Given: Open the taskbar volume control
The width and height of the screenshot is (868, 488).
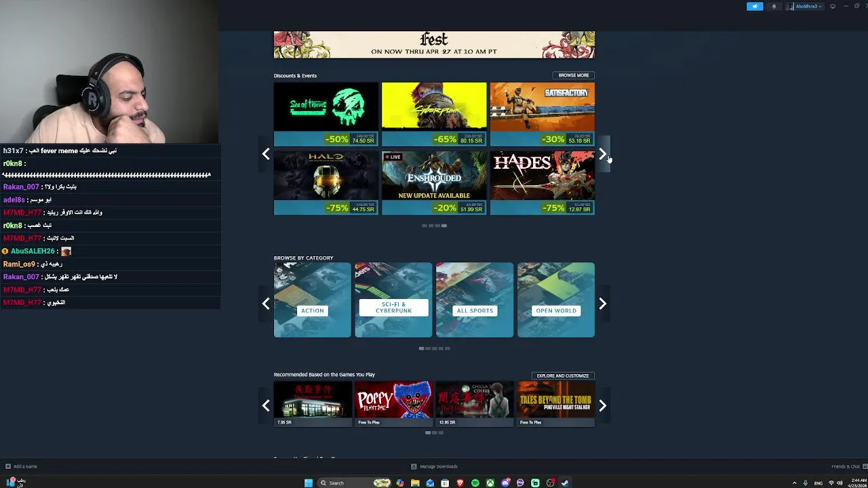Looking at the screenshot, I should pos(840,483).
